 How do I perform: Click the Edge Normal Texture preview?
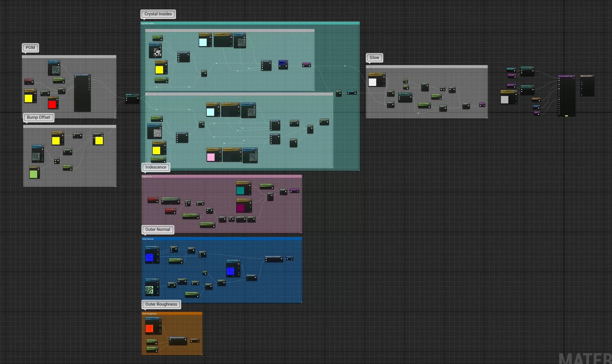230,271
